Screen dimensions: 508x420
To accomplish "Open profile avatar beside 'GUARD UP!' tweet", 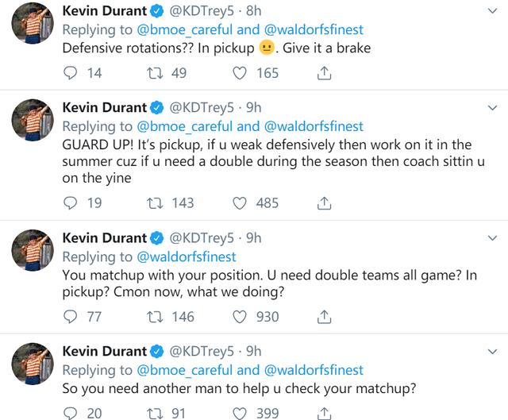I will click(33, 120).
